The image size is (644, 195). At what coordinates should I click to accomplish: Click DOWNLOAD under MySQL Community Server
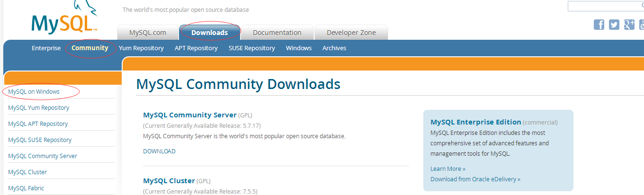tap(159, 151)
